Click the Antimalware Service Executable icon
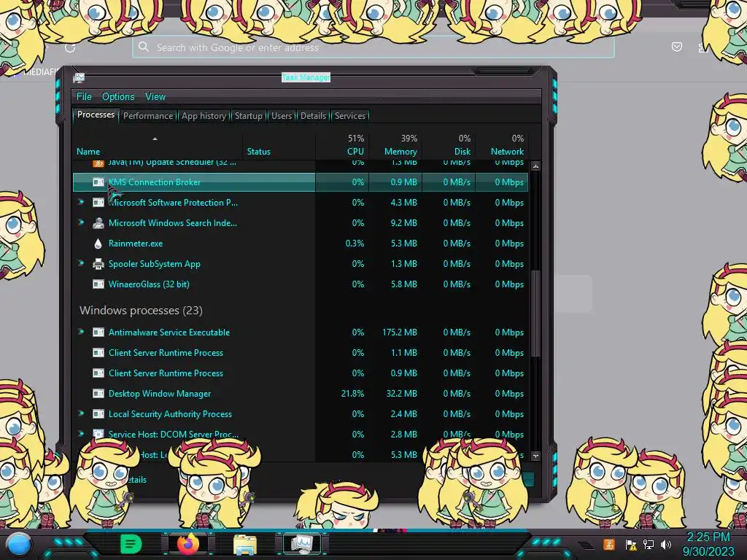The width and height of the screenshot is (747, 560). 98,332
